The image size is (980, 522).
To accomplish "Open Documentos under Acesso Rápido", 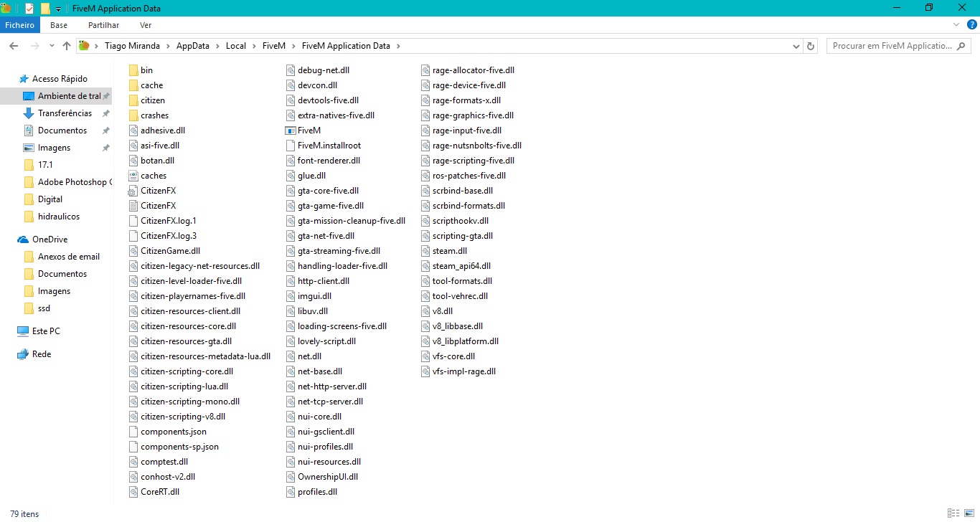I will click(x=62, y=130).
